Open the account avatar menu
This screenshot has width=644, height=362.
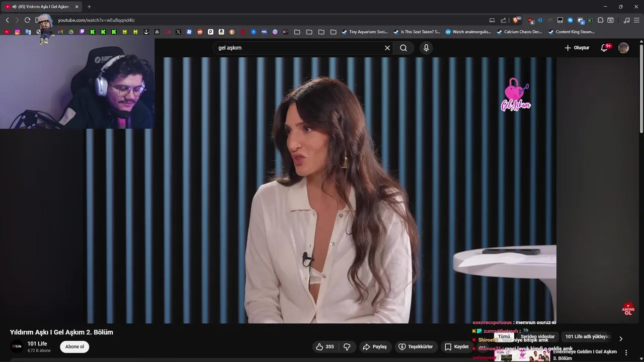pos(623,48)
